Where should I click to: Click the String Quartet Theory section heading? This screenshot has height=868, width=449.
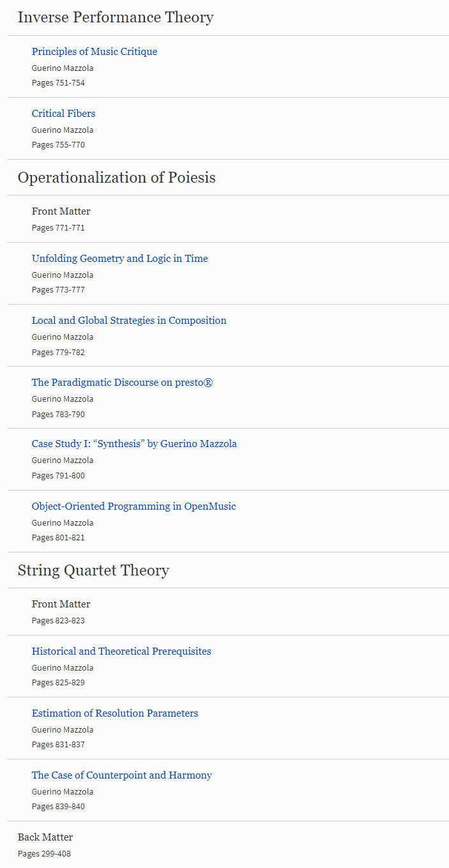93,570
